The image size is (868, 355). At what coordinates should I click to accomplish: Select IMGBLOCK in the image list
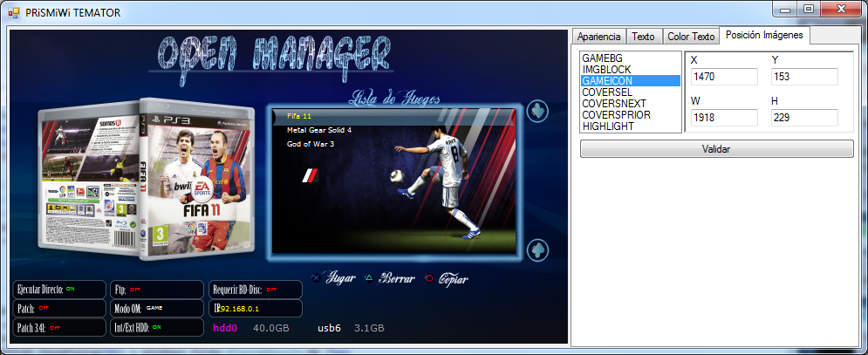(x=630, y=69)
